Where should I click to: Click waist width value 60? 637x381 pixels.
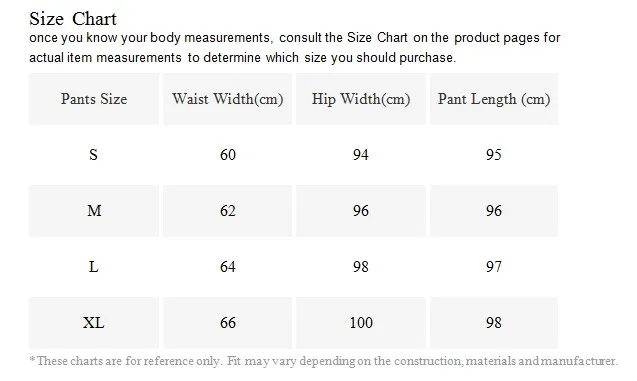(228, 155)
